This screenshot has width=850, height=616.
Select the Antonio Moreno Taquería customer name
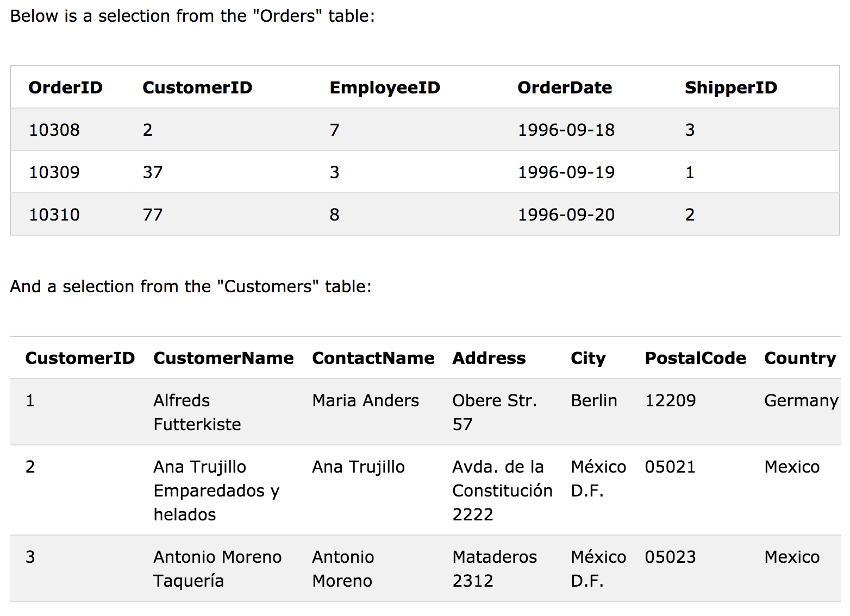217,569
